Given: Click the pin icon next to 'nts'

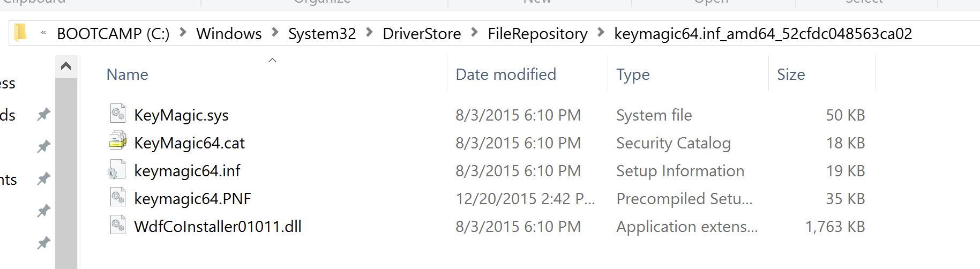Looking at the screenshot, I should click(43, 178).
